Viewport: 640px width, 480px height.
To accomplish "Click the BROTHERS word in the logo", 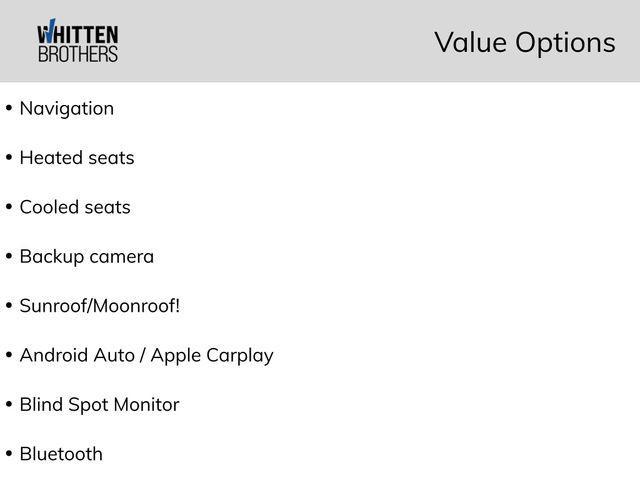I will pyautogui.click(x=78, y=54).
